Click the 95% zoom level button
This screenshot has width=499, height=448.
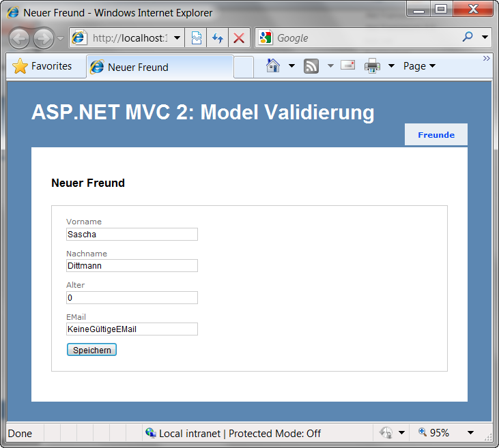[x=434, y=433]
